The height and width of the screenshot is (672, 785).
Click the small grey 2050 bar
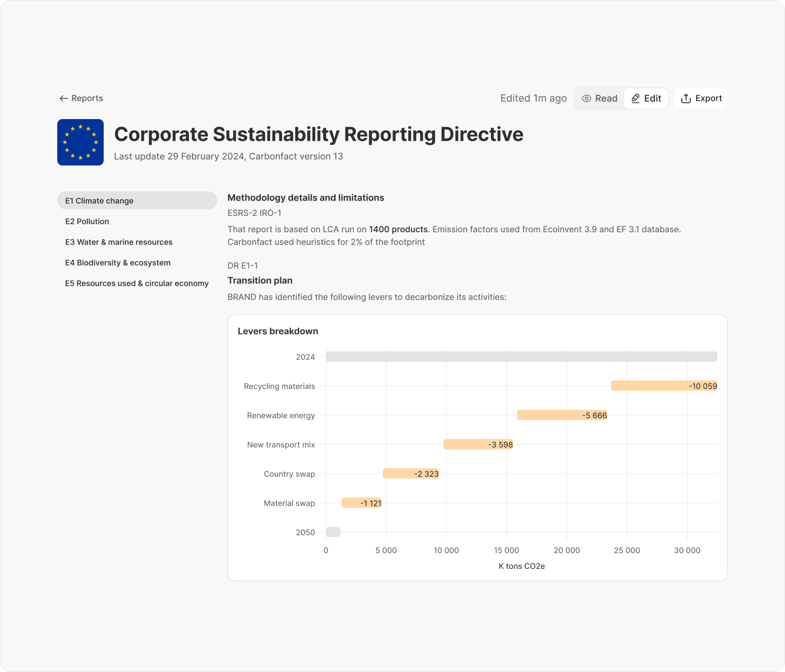click(333, 532)
